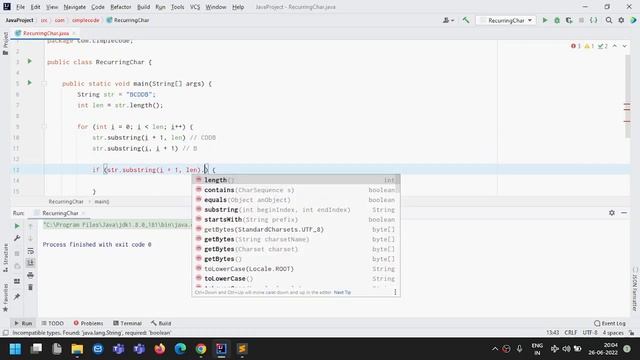Click run gutter arrow beside main method
This screenshot has width=640, height=360.
click(x=29, y=83)
